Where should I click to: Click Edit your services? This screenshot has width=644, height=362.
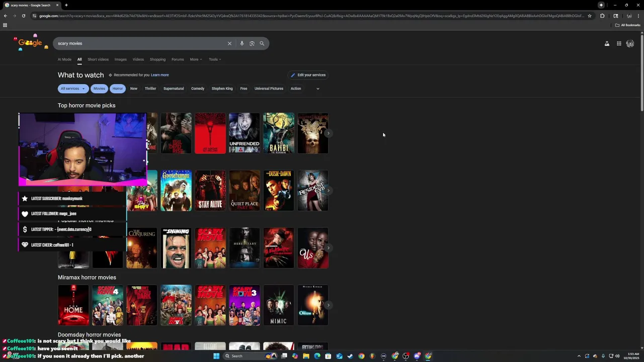point(308,75)
